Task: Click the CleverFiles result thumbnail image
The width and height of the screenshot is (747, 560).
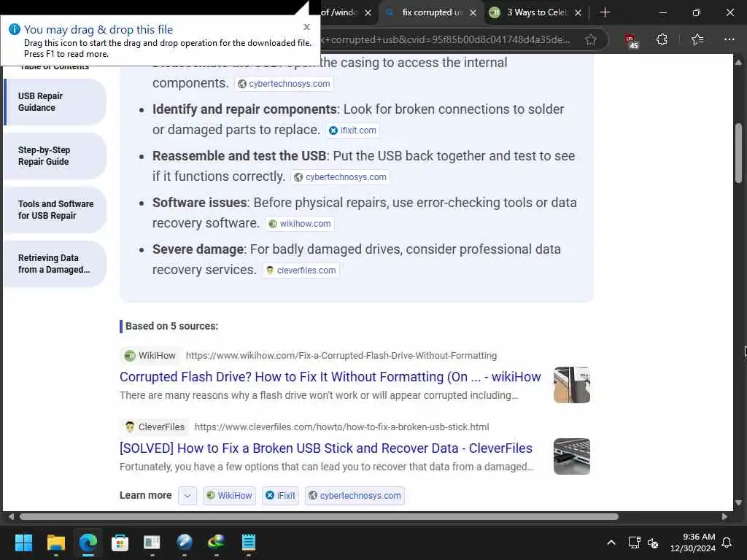Action: pyautogui.click(x=572, y=456)
